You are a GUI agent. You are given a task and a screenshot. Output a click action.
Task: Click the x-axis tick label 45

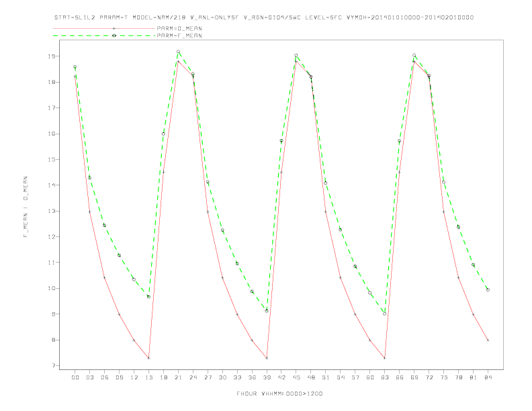[296, 377]
